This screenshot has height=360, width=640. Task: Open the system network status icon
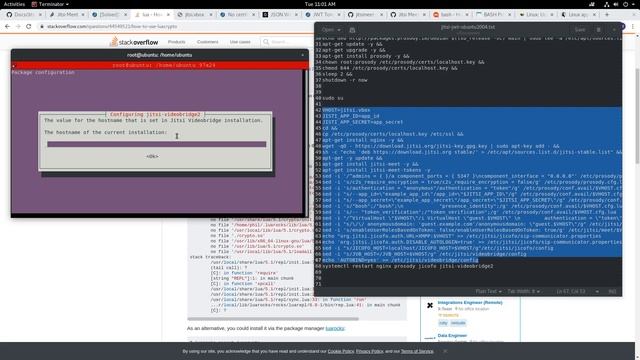[x=607, y=4]
